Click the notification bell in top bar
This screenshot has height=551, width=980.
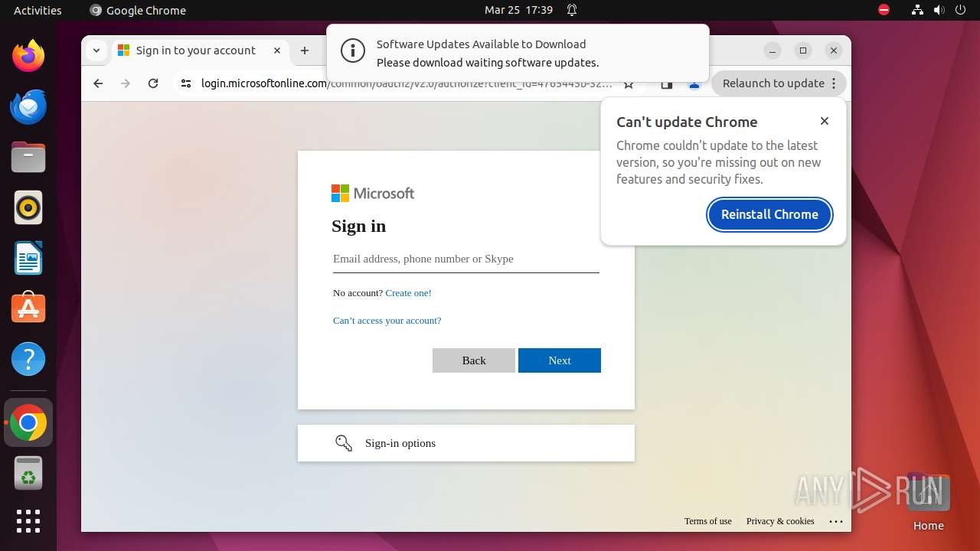[572, 10]
